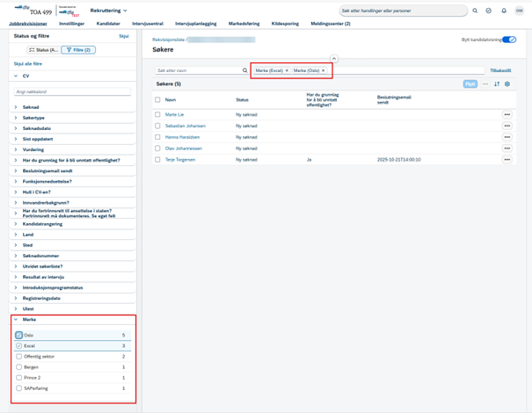Open the OM user avatar menu
This screenshot has width=532, height=413.
pos(519,11)
